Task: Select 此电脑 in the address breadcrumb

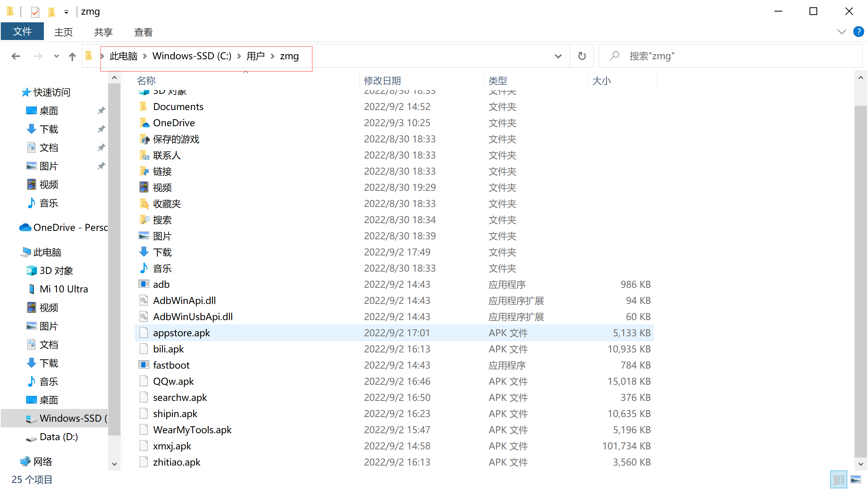Action: coord(124,56)
